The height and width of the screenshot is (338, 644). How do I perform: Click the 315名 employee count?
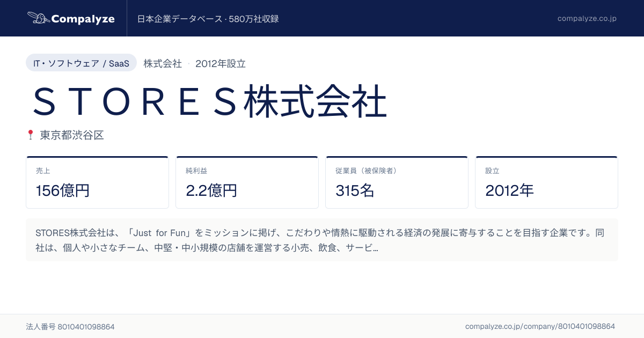[x=355, y=190]
